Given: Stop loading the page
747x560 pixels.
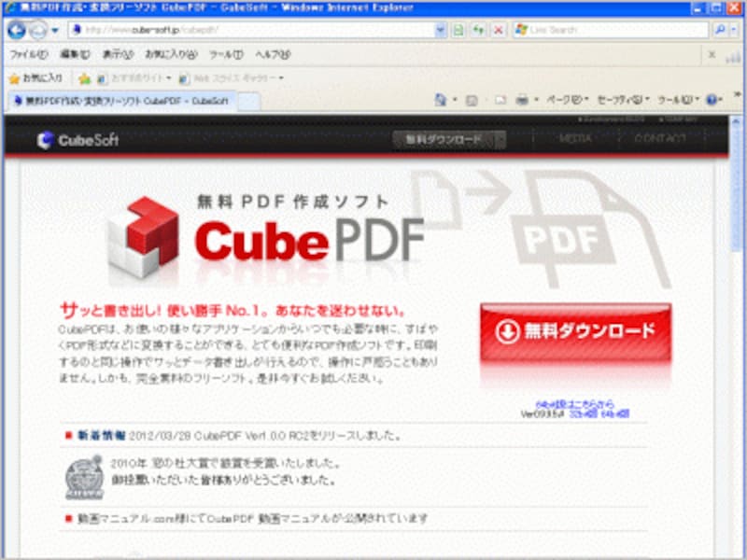Looking at the screenshot, I should point(500,29).
